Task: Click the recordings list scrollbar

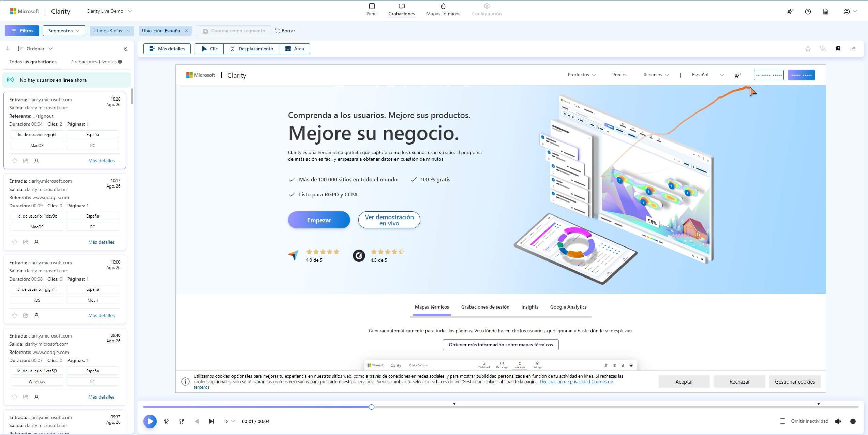Action: coord(132,96)
